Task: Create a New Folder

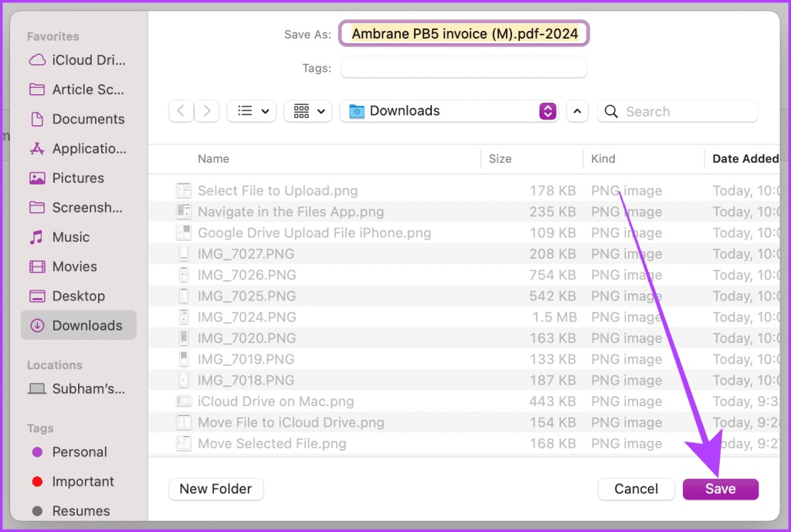Action: point(216,489)
